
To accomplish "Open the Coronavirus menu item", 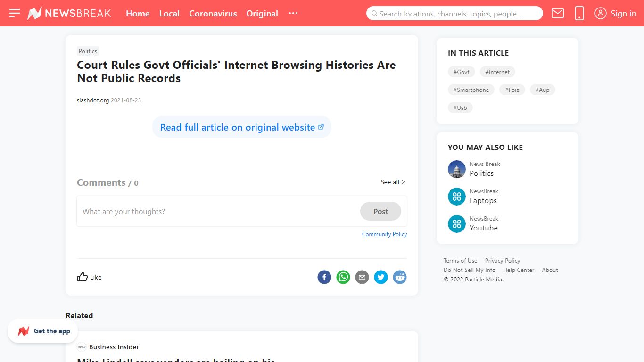I will [x=213, y=14].
